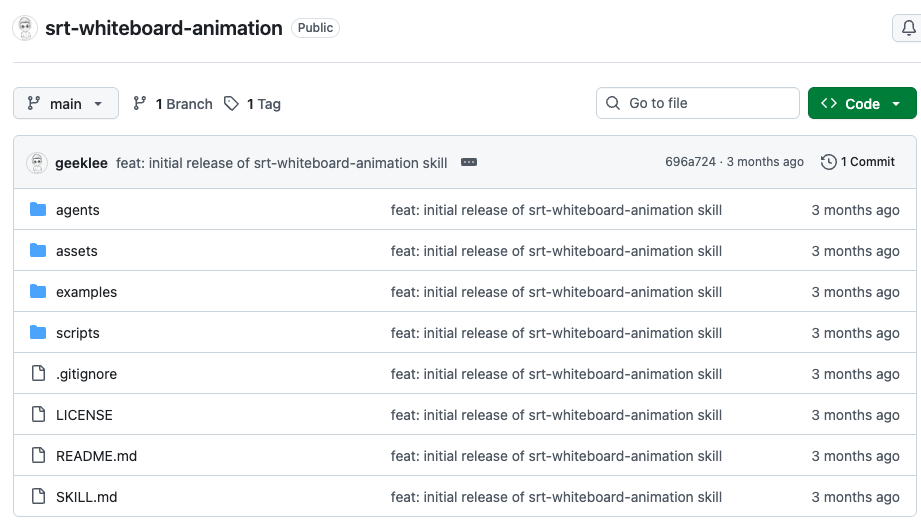Open the geeklee author link
Image resolution: width=921 pixels, height=528 pixels.
81,163
